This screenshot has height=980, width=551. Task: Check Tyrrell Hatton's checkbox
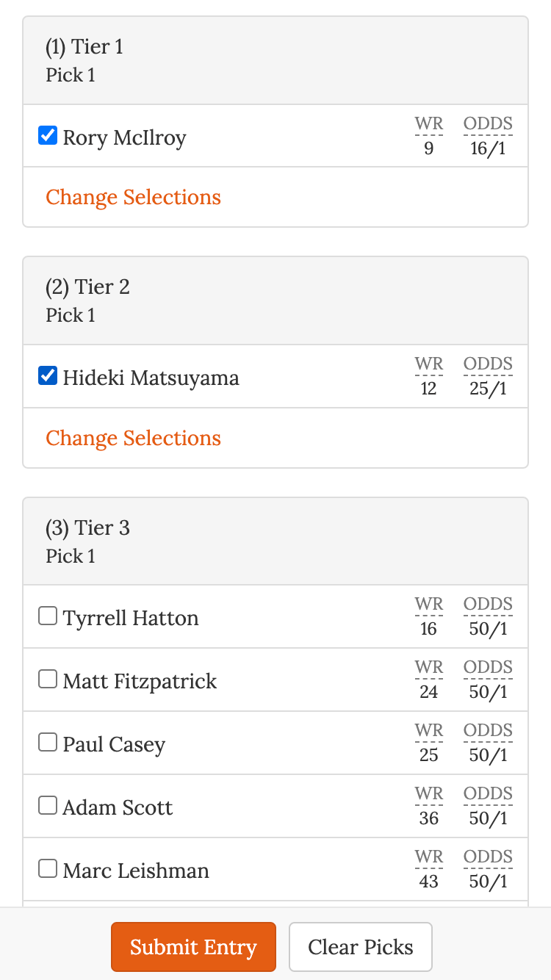[47, 616]
